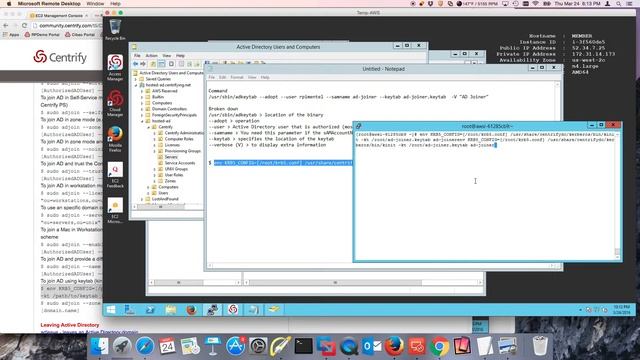The image size is (640, 360).
Task: Click highlighted env KRB5_CONFIG line in Notepad
Action: pyautogui.click(x=282, y=163)
